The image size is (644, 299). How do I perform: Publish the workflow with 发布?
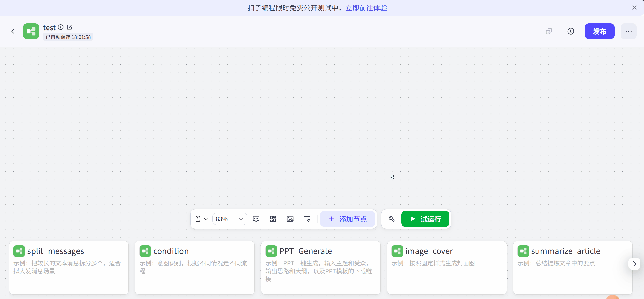(x=600, y=31)
